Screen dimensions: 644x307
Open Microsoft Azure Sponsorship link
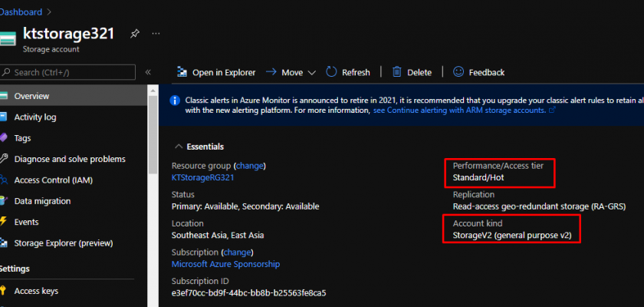pos(225,264)
